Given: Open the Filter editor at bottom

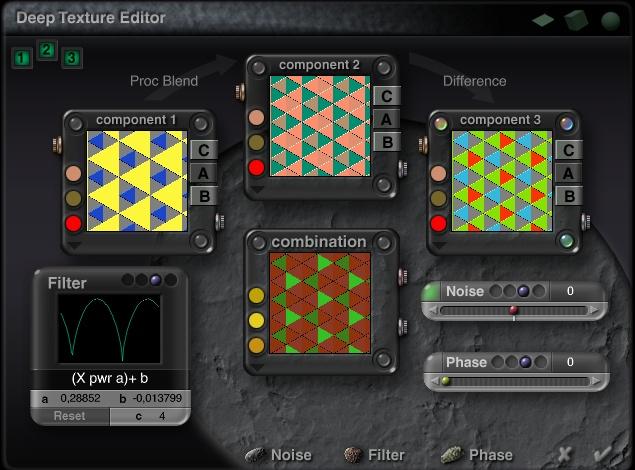Looking at the screenshot, I should (374, 455).
